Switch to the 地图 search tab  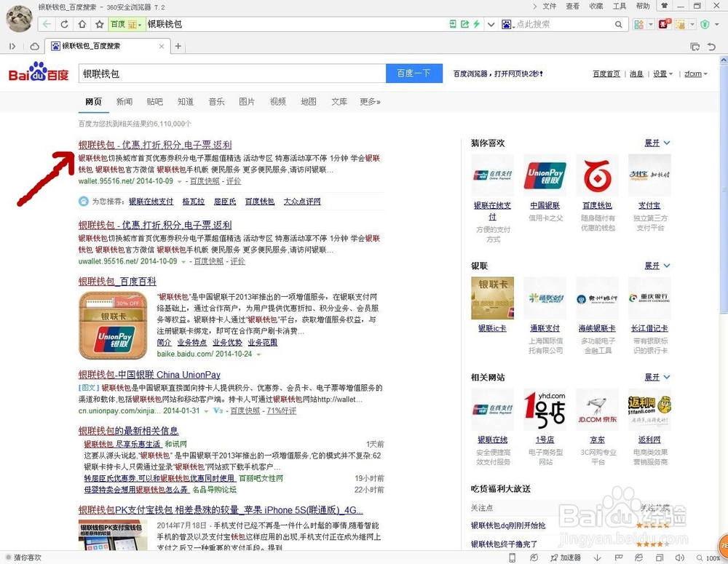point(308,102)
